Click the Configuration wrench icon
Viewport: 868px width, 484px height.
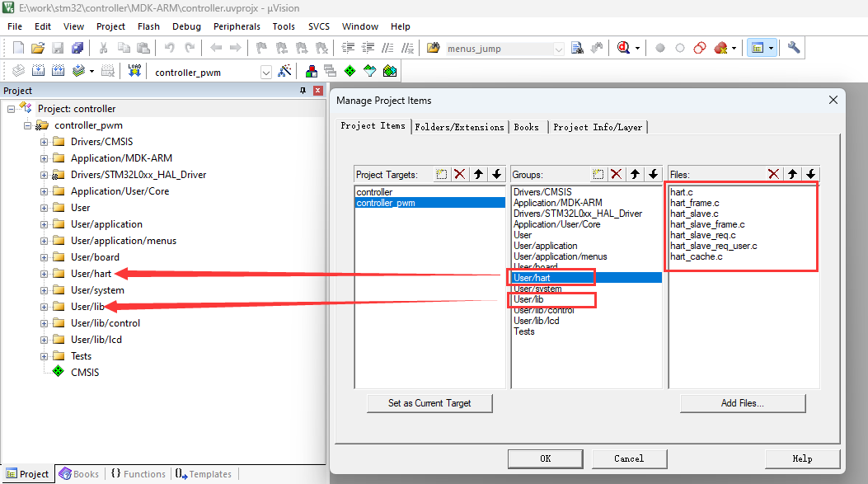tap(794, 48)
